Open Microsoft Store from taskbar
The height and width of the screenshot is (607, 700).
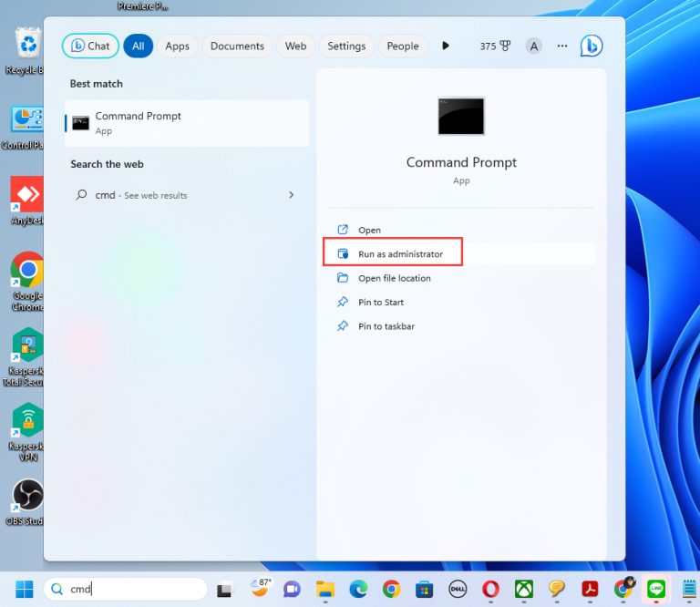pyautogui.click(x=424, y=590)
